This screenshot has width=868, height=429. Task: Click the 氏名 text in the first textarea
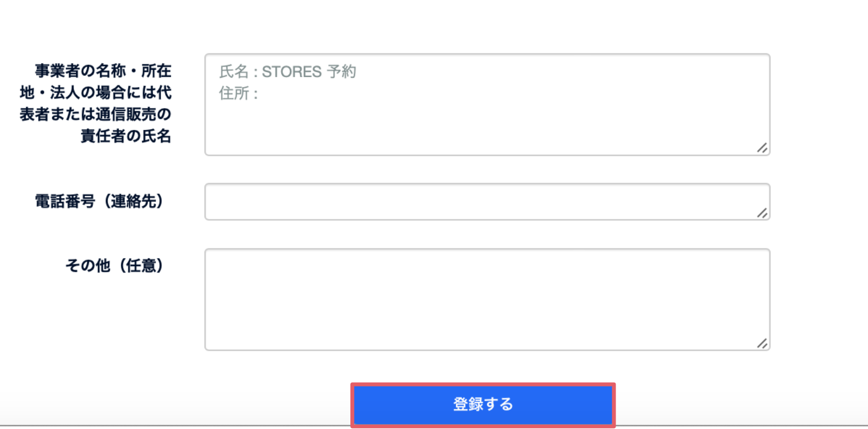233,72
